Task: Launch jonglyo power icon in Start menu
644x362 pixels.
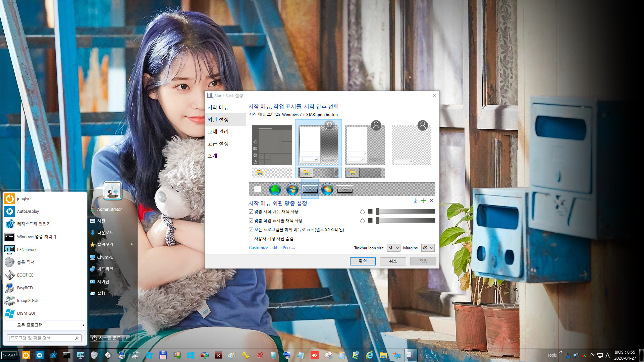Action: point(10,199)
